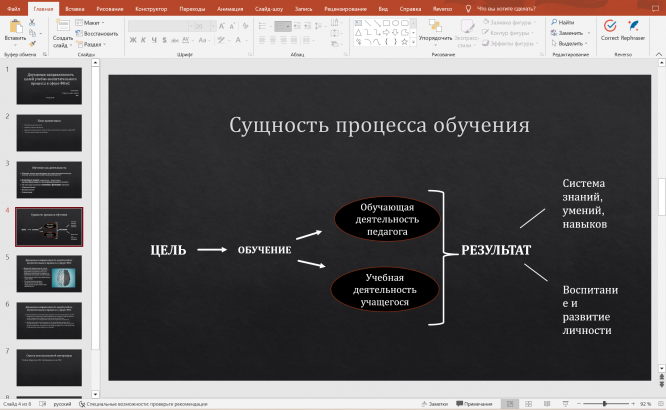Click the Что вы хотите сделать search field
This screenshot has height=410, width=666.
pyautogui.click(x=506, y=8)
